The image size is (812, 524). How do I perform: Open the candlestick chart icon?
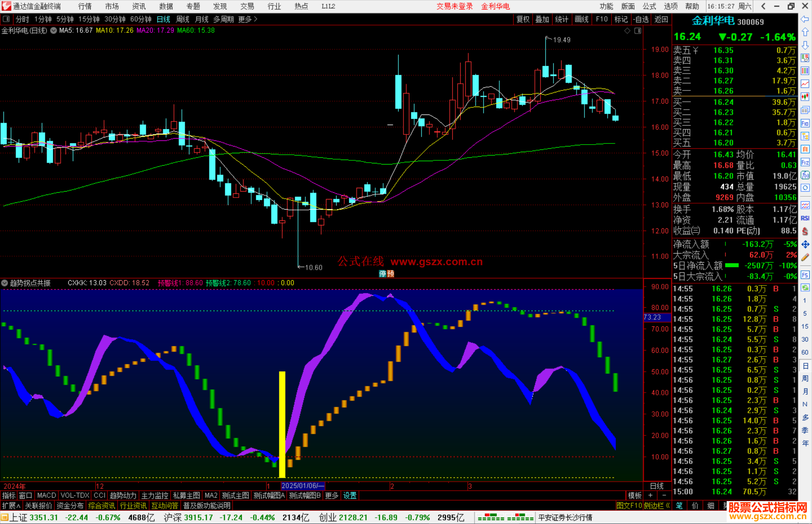point(805,97)
